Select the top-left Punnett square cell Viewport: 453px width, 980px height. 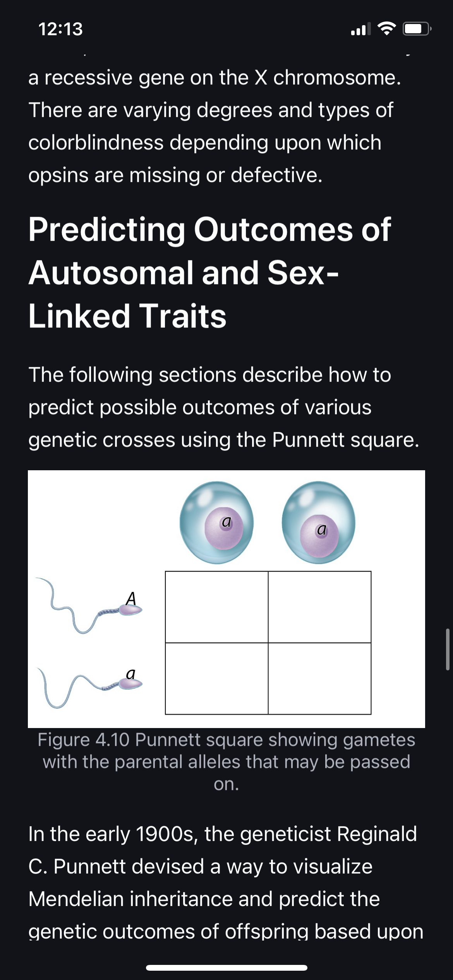point(217,607)
